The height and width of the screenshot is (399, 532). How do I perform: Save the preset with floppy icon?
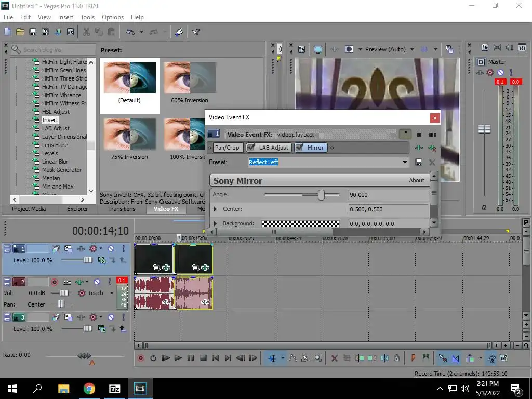tap(419, 162)
